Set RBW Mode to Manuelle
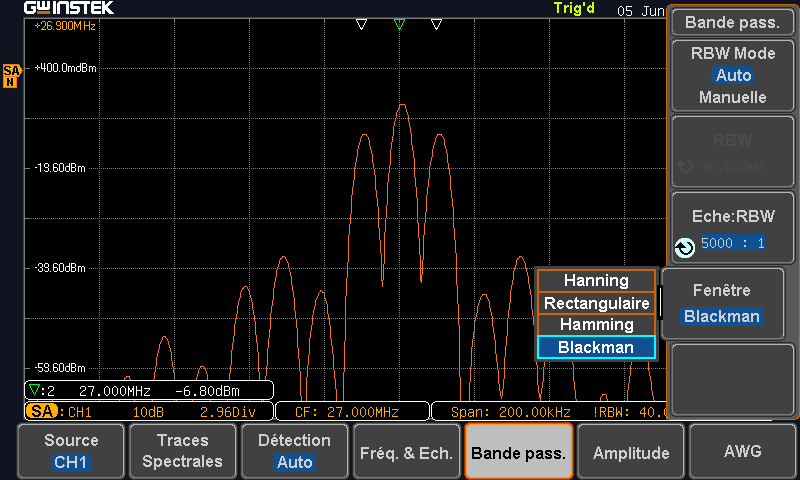Image resolution: width=800 pixels, height=480 pixels. pyautogui.click(x=733, y=97)
